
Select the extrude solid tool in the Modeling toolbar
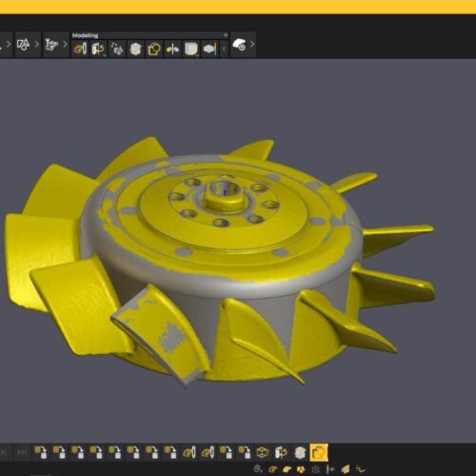[x=135, y=49]
